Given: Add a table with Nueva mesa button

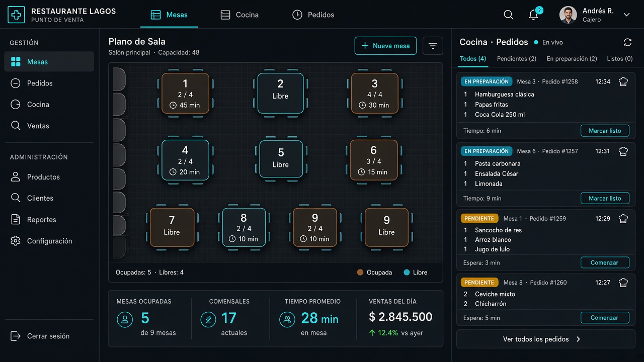Looking at the screenshot, I should [385, 46].
